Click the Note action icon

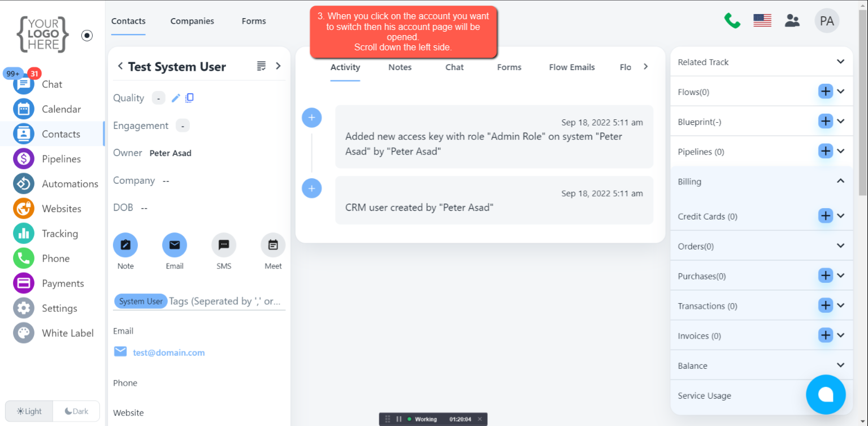pyautogui.click(x=125, y=245)
